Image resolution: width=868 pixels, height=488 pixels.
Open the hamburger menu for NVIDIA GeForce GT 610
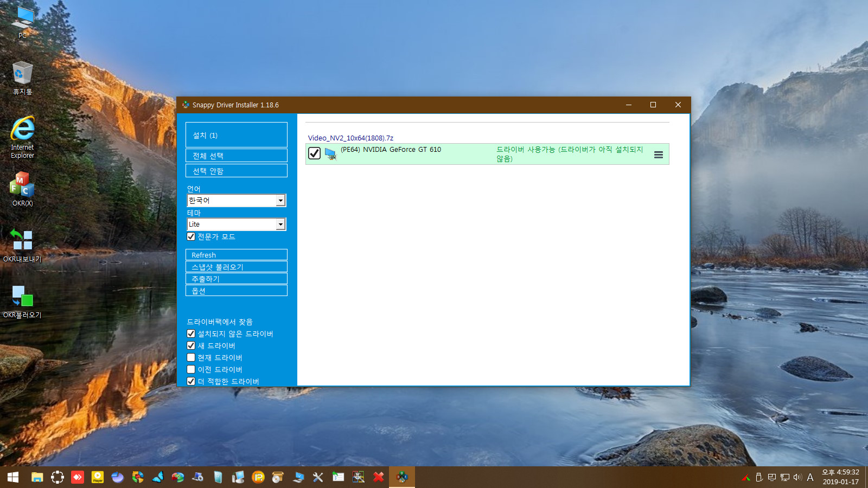coord(658,155)
